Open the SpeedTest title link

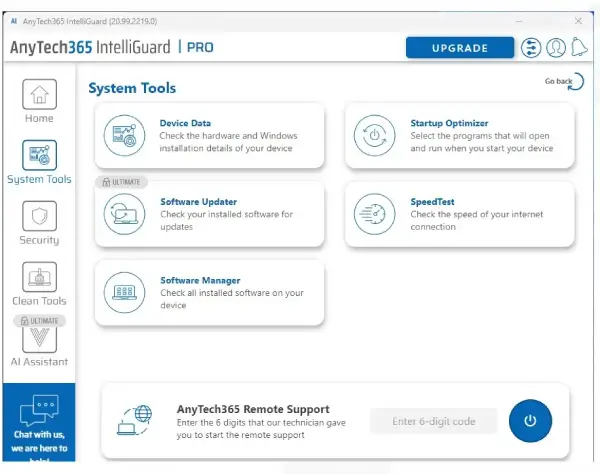[432, 202]
